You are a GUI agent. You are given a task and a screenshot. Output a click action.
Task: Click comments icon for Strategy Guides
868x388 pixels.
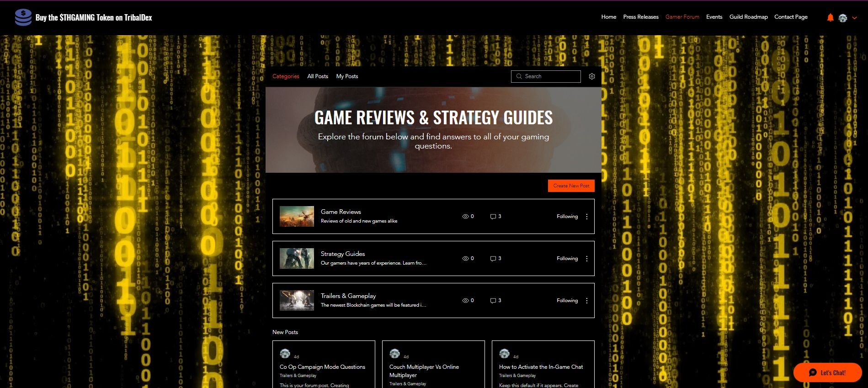(493, 259)
